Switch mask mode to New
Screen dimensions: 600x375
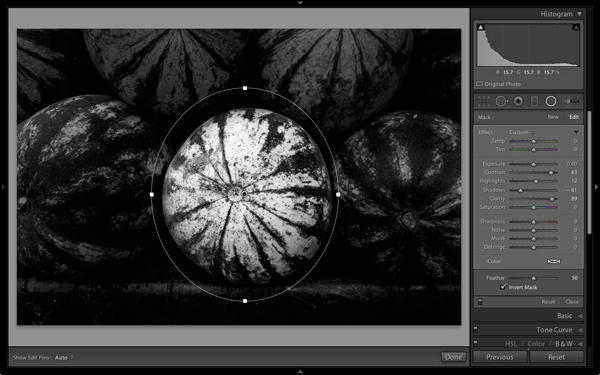tap(553, 117)
